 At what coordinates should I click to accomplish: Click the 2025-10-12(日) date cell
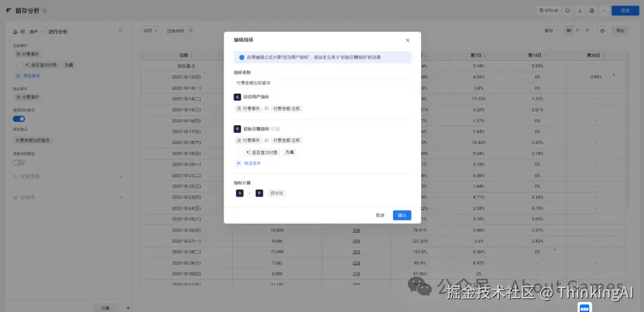tap(186, 77)
